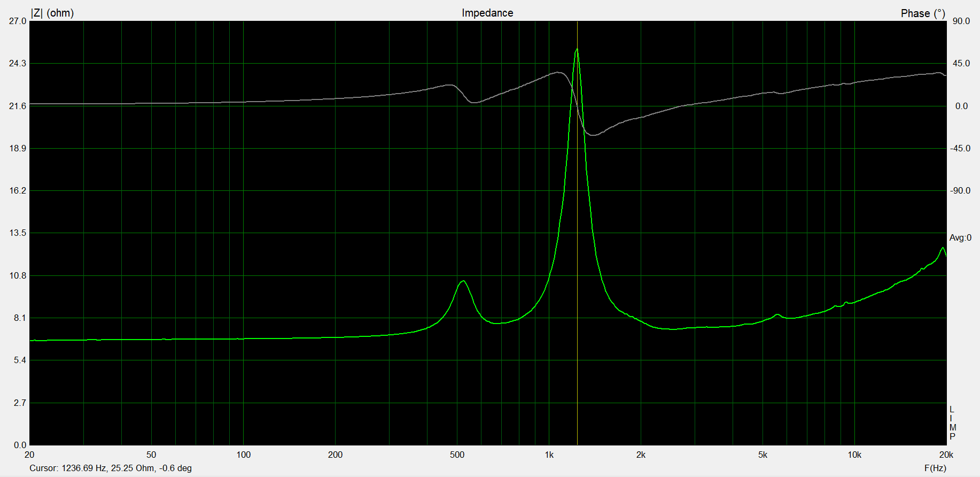Click the "|Z| (ohm)" axis label
The height and width of the screenshot is (477, 980).
click(x=52, y=13)
